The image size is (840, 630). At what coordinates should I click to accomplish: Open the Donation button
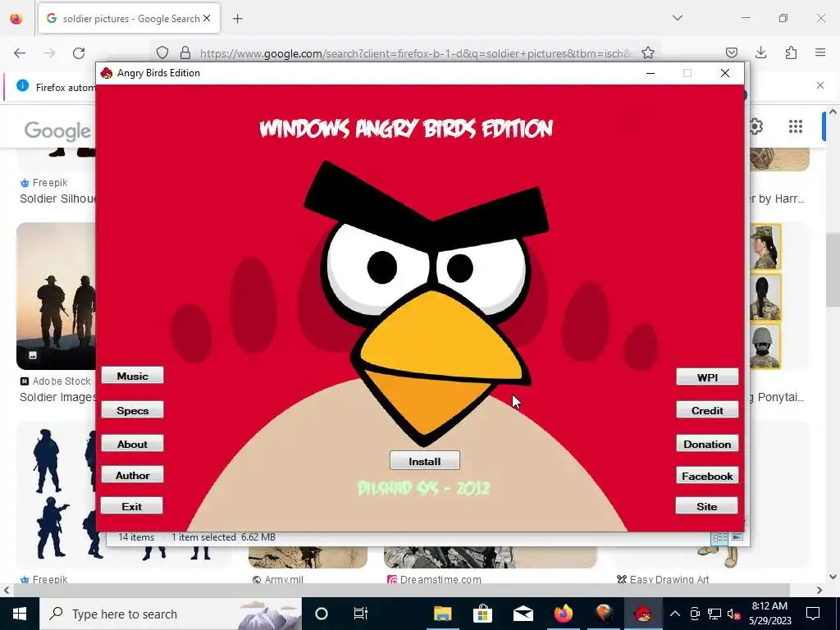pyautogui.click(x=707, y=444)
